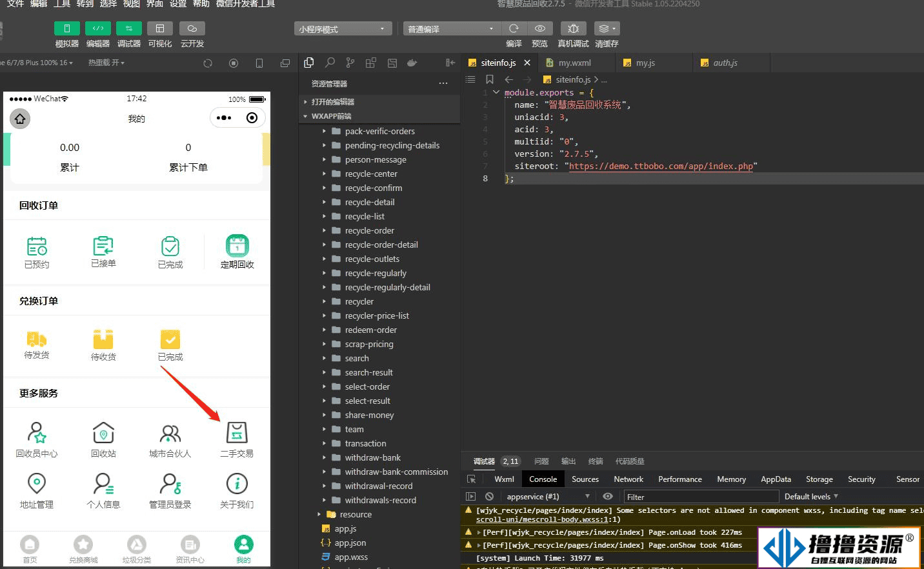Expand the withdraw-bank-commission folder
The height and width of the screenshot is (569, 924).
[379, 472]
